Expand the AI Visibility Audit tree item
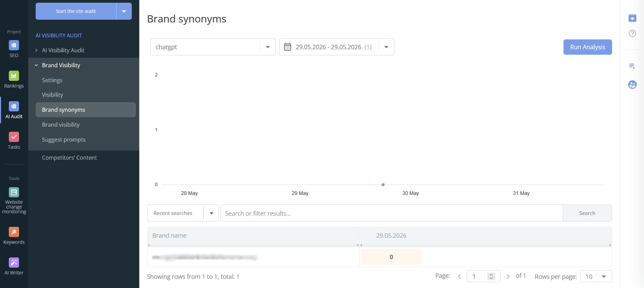The image size is (644, 288). (x=36, y=50)
